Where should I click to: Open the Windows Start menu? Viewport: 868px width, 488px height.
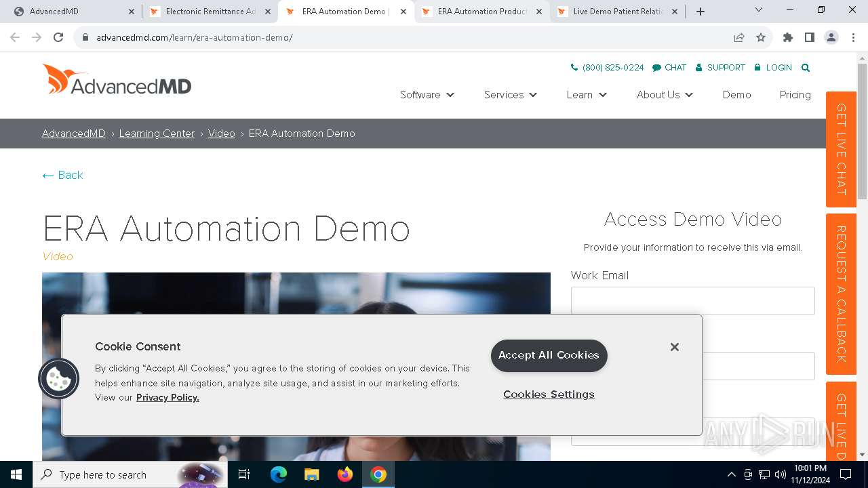16,474
